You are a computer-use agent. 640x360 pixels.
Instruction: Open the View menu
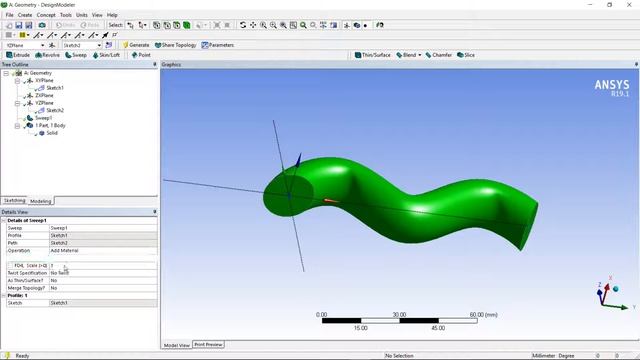click(97, 15)
